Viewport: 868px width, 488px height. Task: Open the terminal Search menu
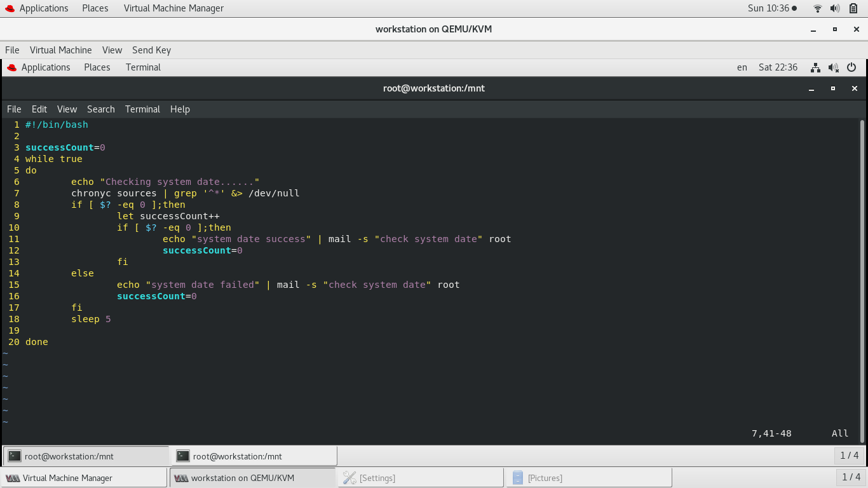point(101,109)
